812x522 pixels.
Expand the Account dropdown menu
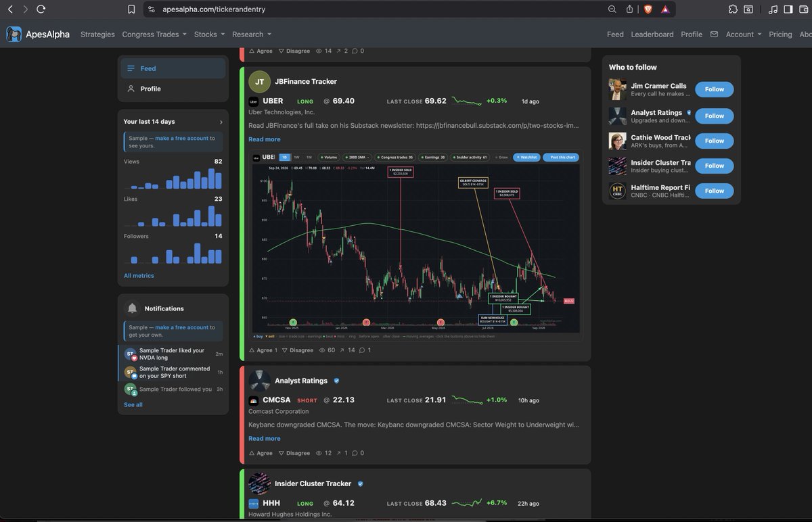coord(744,34)
